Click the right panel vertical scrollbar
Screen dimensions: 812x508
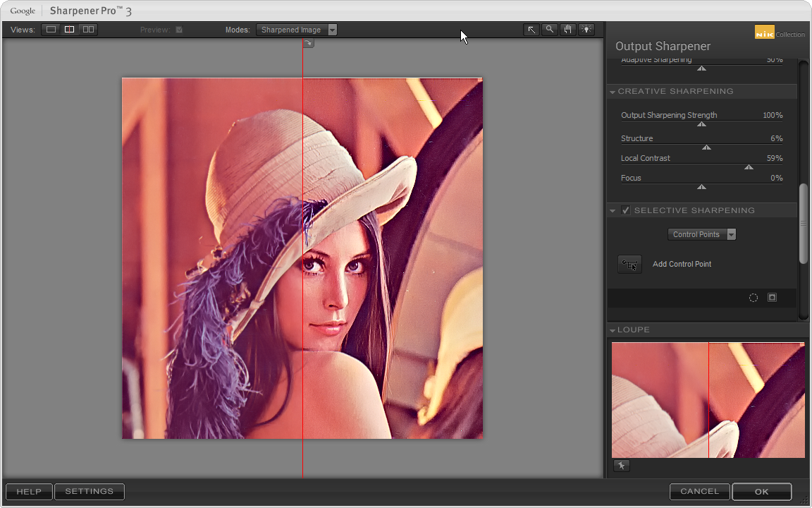click(804, 223)
